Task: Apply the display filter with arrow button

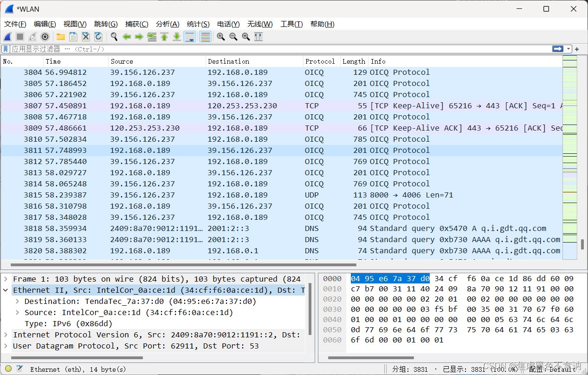Action: click(x=557, y=49)
